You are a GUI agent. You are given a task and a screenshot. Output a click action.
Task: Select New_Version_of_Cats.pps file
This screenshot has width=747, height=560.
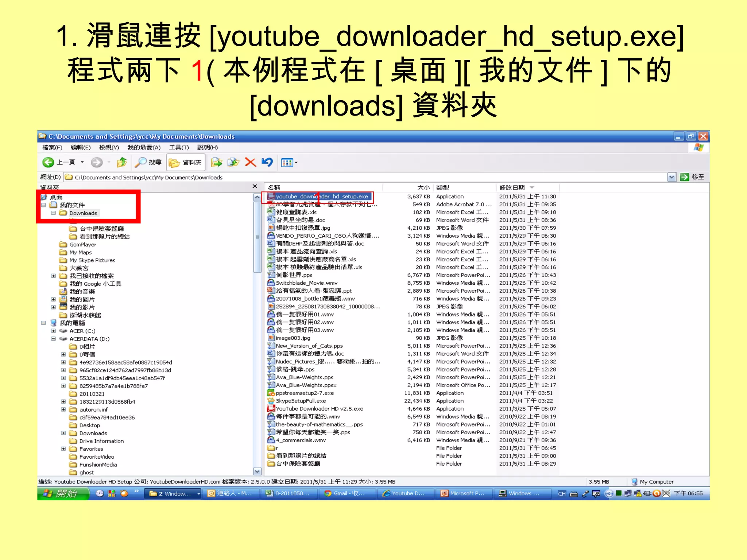pos(309,346)
